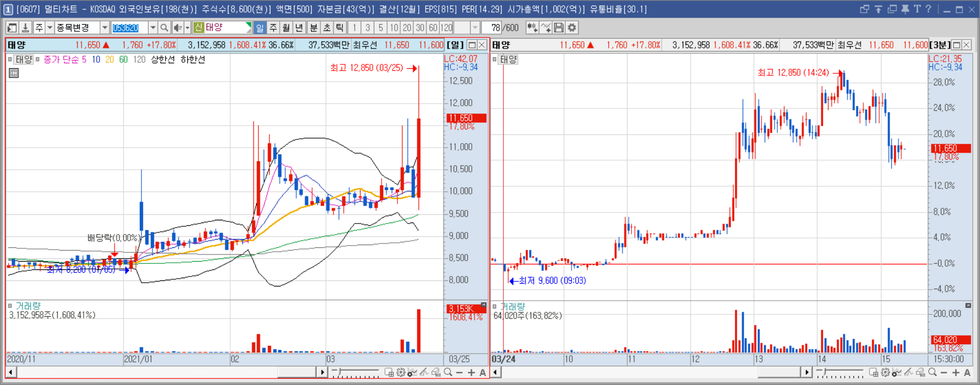Select the 주 (weekly) period toggle
Image resolution: width=980 pixels, height=385 pixels.
click(x=273, y=28)
